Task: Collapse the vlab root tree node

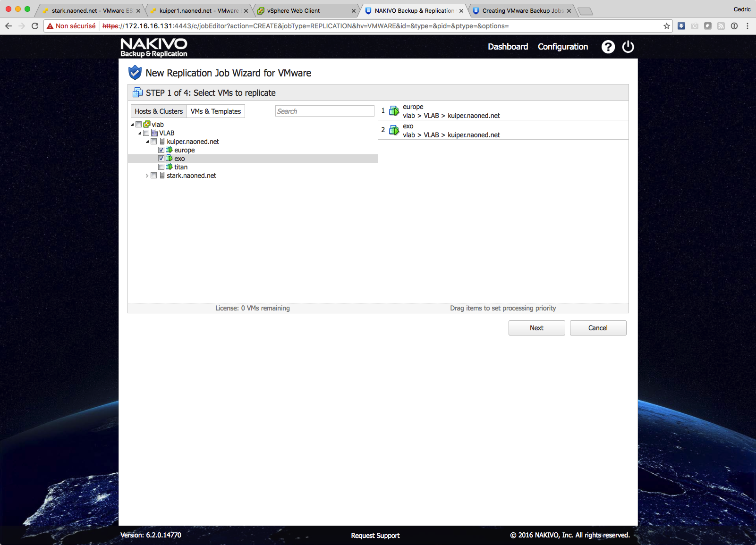Action: (132, 125)
